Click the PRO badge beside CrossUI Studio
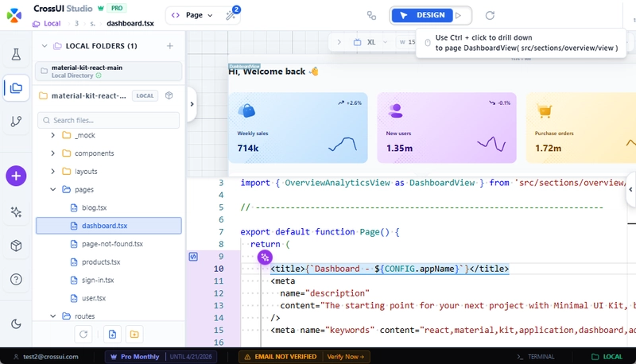The height and width of the screenshot is (364, 636). coord(117,8)
